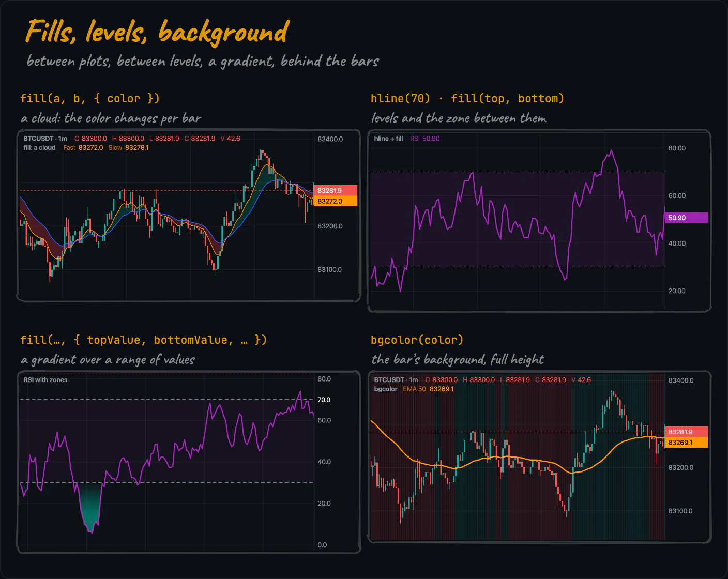Screen dimensions: 728x579
Task: Select the "fill(…, { topValue, bottomValue, … })" heading
Action: click(143, 340)
